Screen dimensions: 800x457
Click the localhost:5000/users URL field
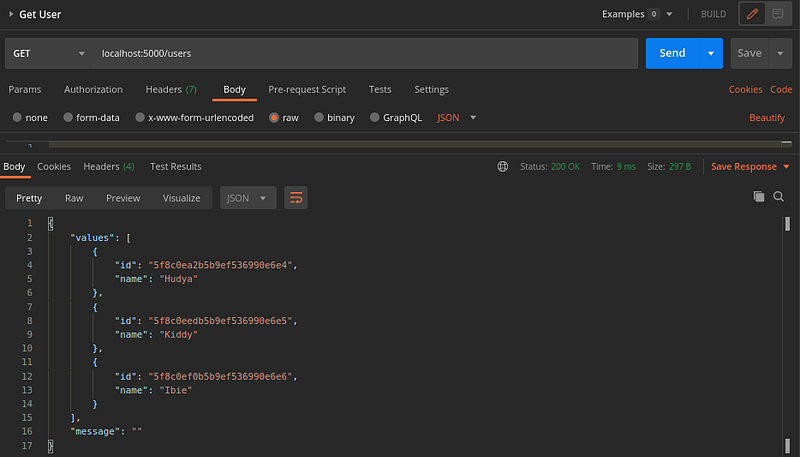point(365,53)
